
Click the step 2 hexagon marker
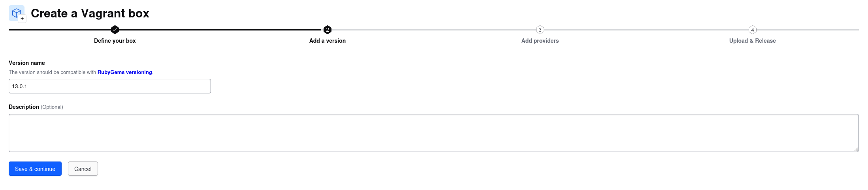click(328, 30)
